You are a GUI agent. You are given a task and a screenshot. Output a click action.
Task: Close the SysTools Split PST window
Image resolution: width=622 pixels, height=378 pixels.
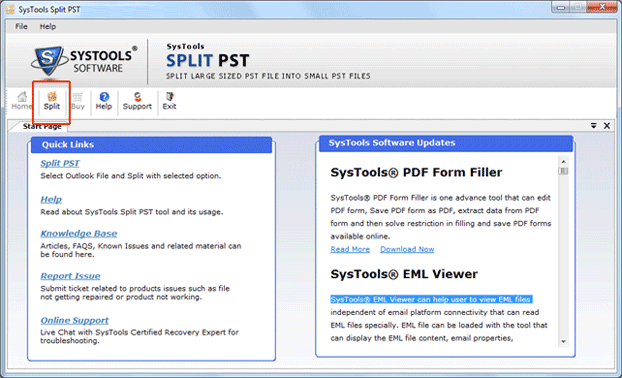(x=602, y=7)
